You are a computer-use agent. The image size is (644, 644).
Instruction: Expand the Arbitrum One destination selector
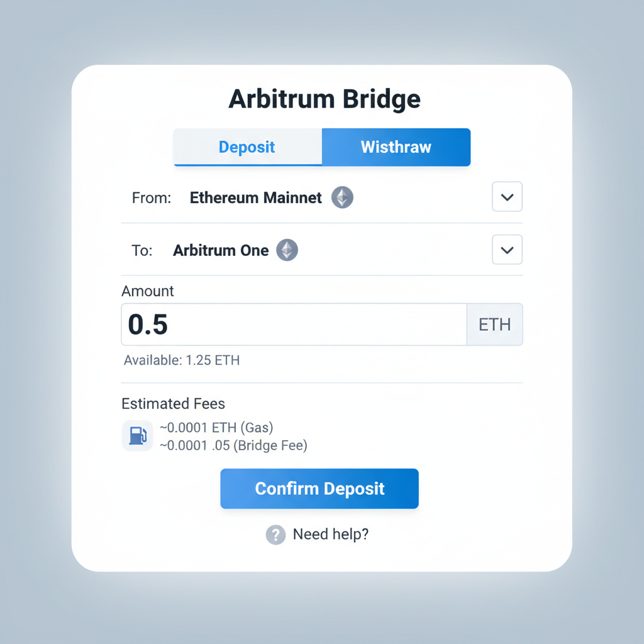click(507, 249)
